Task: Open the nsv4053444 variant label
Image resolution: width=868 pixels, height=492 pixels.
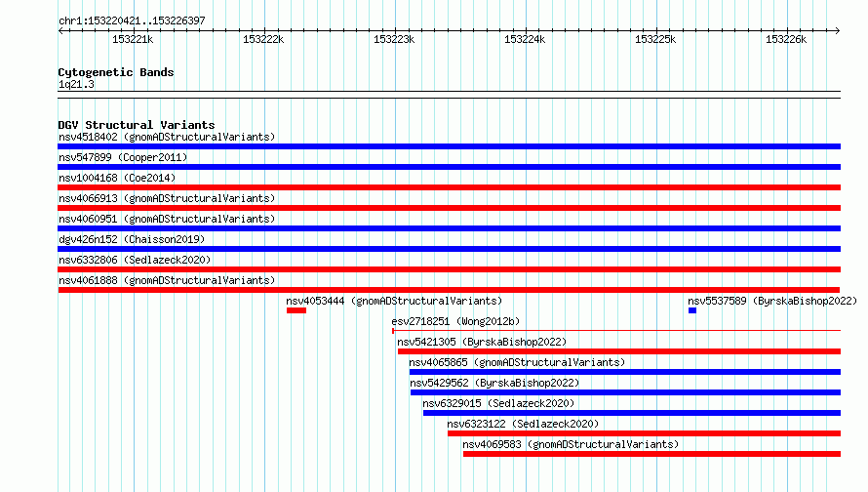Action: tap(394, 301)
